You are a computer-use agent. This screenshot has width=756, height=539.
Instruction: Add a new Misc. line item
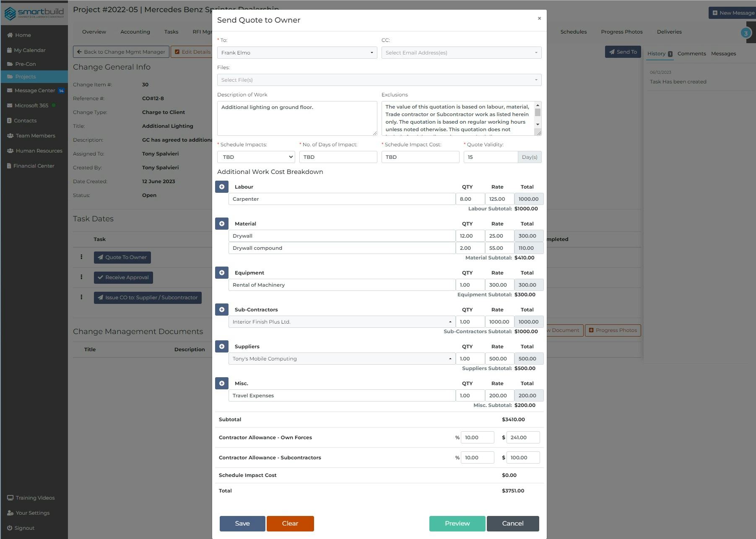click(222, 383)
